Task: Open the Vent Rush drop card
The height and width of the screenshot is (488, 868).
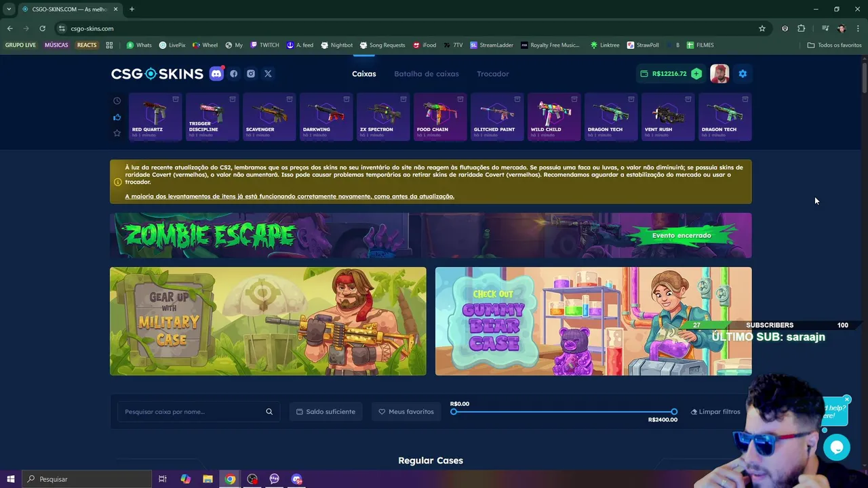Action: point(668,117)
